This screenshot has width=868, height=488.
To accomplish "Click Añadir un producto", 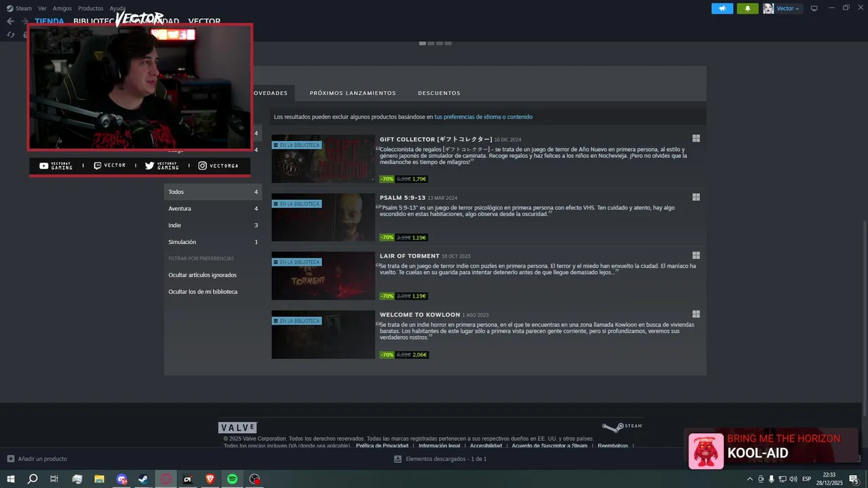I will [37, 459].
